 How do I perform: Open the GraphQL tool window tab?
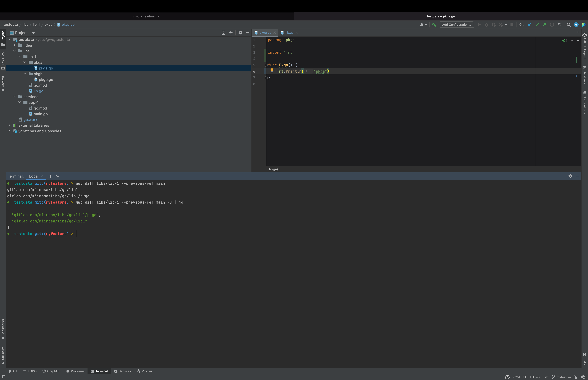(51, 371)
